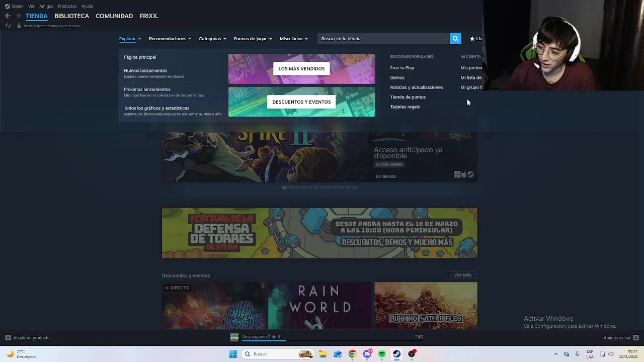Image resolution: width=644 pixels, height=362 pixels.
Task: Switch to the COMUNIDAD tab
Action: (x=114, y=16)
